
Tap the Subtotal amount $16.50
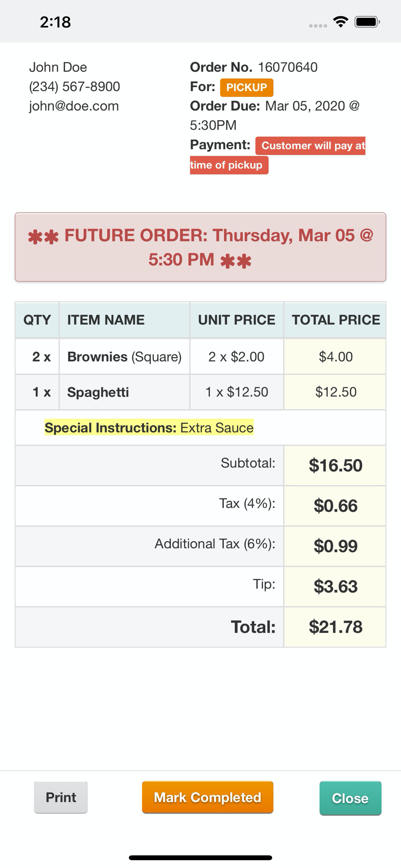(x=335, y=465)
